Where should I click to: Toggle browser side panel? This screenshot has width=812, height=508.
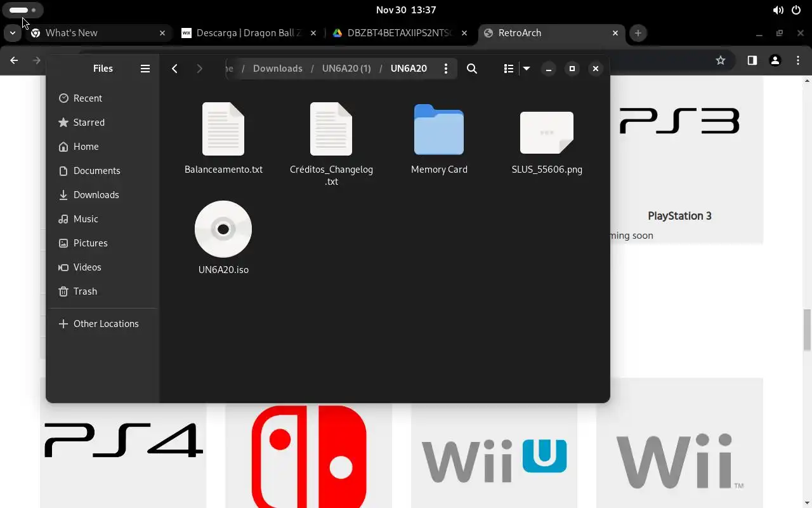point(752,60)
